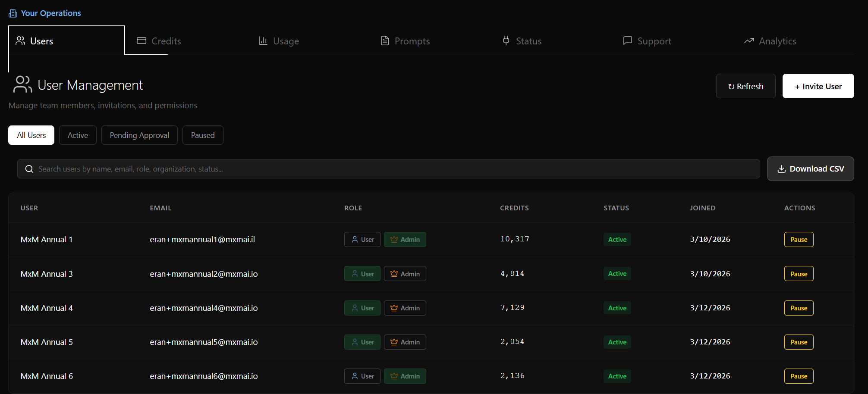Click the Users tab people icon
Screen dimensions: 868x394
(20, 41)
